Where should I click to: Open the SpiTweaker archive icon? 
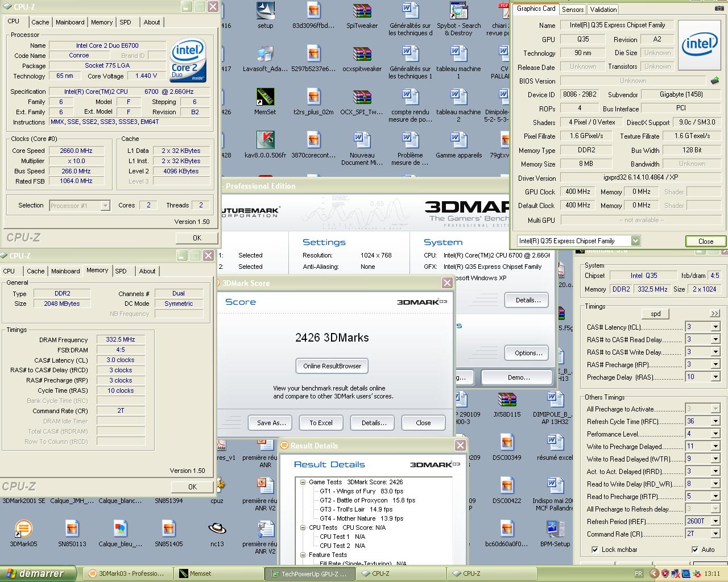coord(362,11)
